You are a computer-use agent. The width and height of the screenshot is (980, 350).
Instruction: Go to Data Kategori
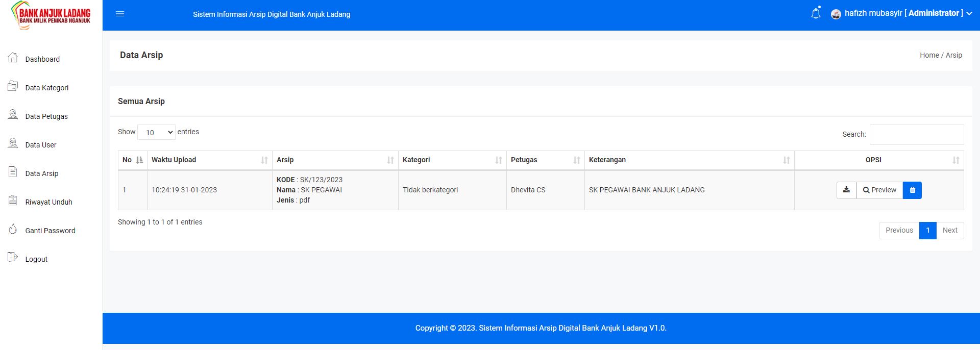(47, 88)
